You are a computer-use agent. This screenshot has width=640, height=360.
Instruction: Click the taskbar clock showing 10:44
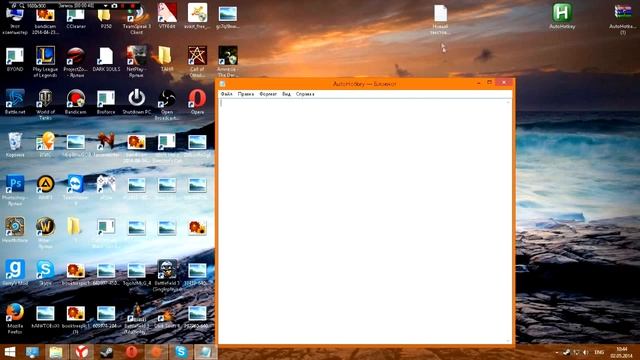(621, 353)
